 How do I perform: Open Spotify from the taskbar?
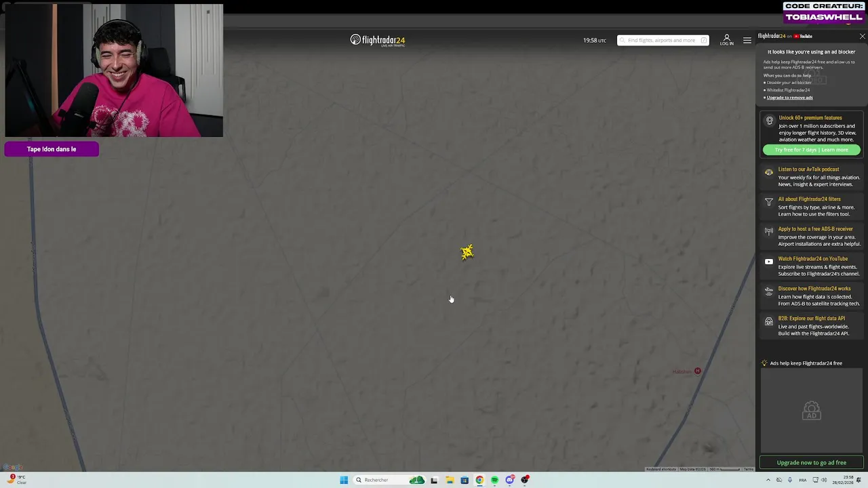coord(494,480)
